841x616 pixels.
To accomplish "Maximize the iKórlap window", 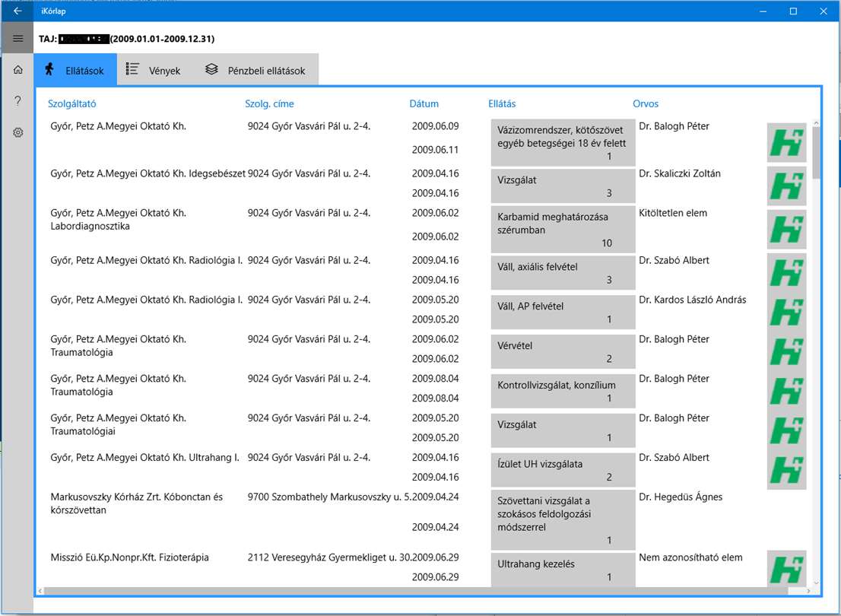I will (x=793, y=11).
